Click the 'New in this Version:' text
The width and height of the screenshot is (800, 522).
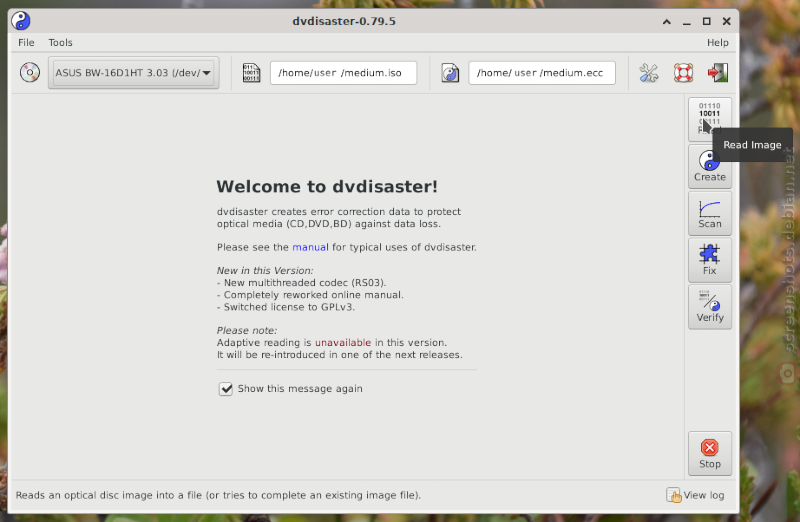(x=265, y=270)
